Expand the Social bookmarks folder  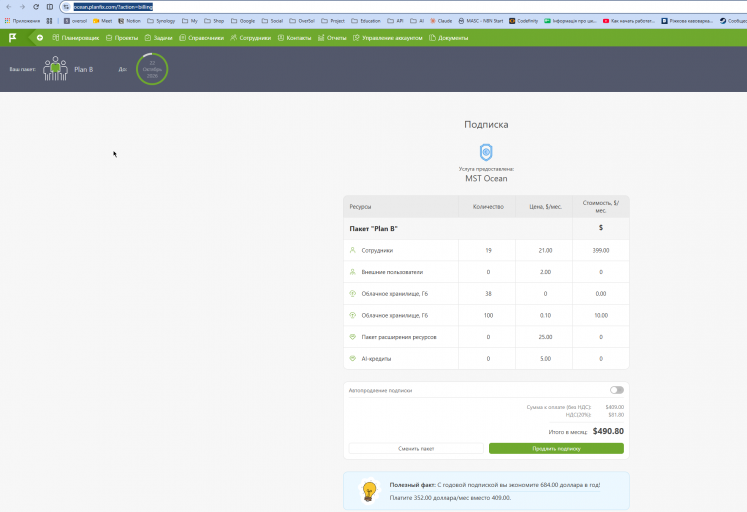(272, 21)
